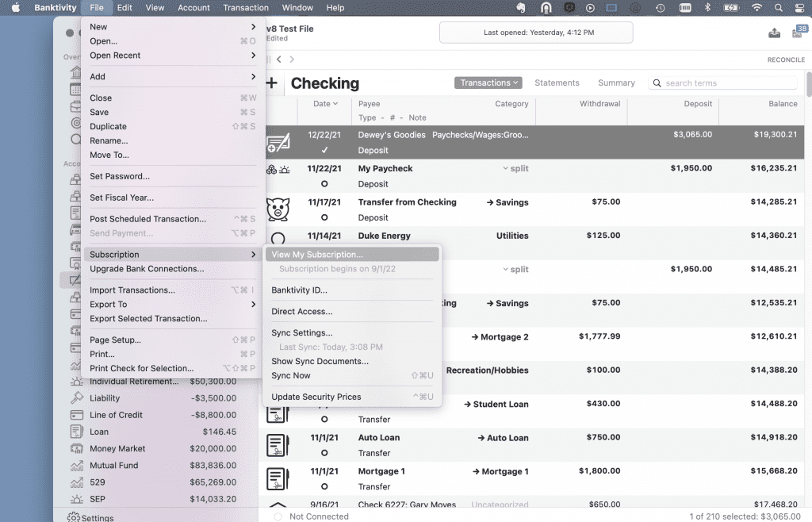Open the Bluetooth status menu
Image resolution: width=812 pixels, height=522 pixels.
click(x=707, y=8)
